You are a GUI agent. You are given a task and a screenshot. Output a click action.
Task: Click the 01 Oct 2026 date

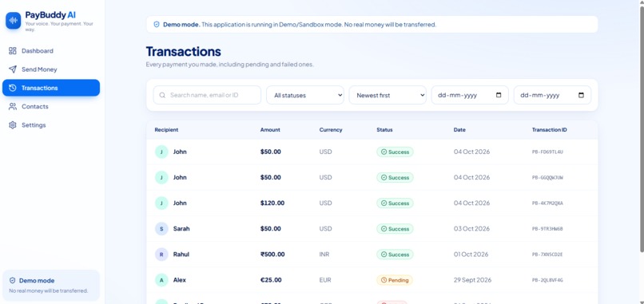[x=471, y=255]
